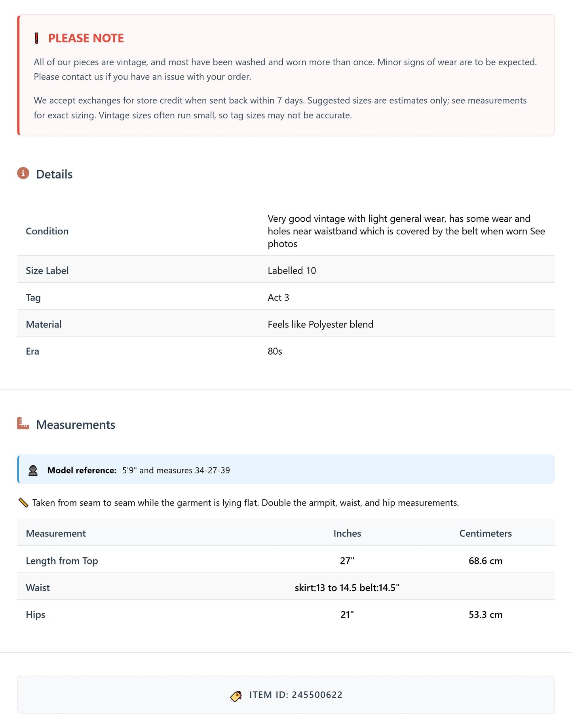Viewport: 572px width, 728px height.
Task: Click the yellow measuring tape icon
Action: 23,503
